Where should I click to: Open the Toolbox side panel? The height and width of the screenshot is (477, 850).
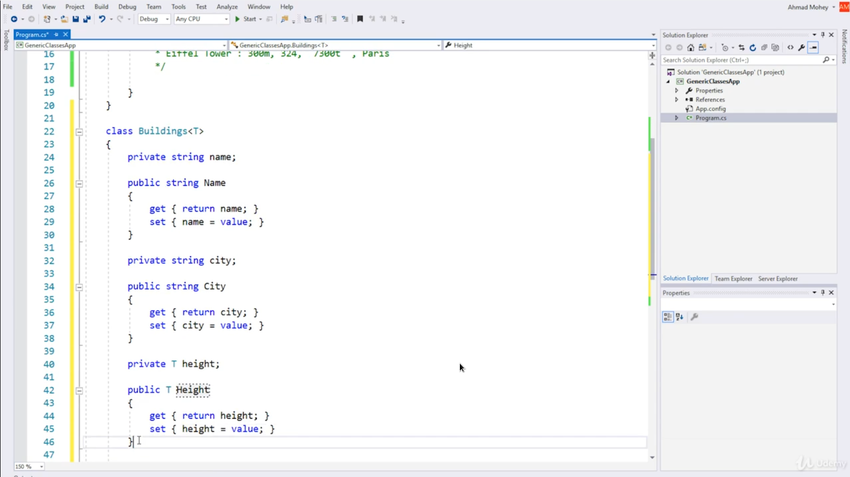tap(5, 40)
